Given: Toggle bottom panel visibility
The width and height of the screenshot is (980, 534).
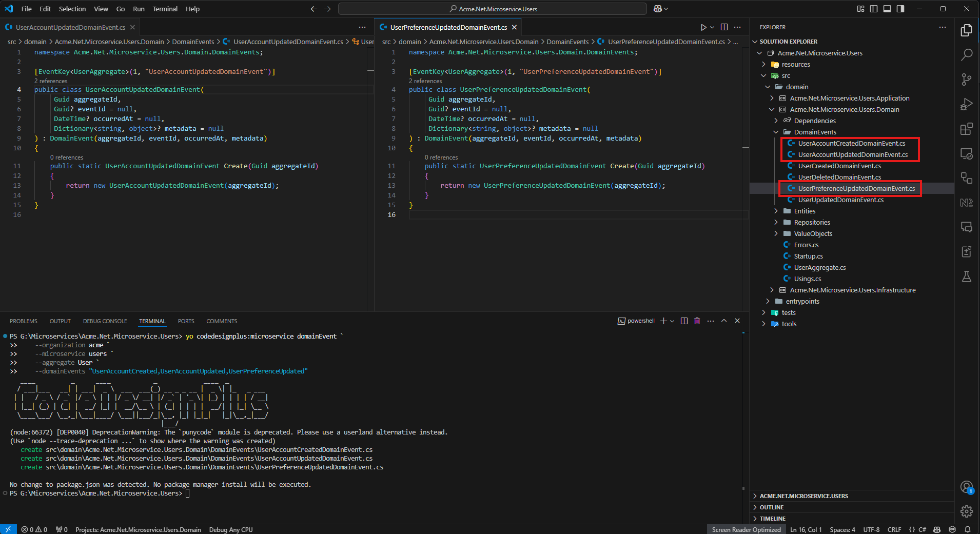Looking at the screenshot, I should (x=887, y=9).
